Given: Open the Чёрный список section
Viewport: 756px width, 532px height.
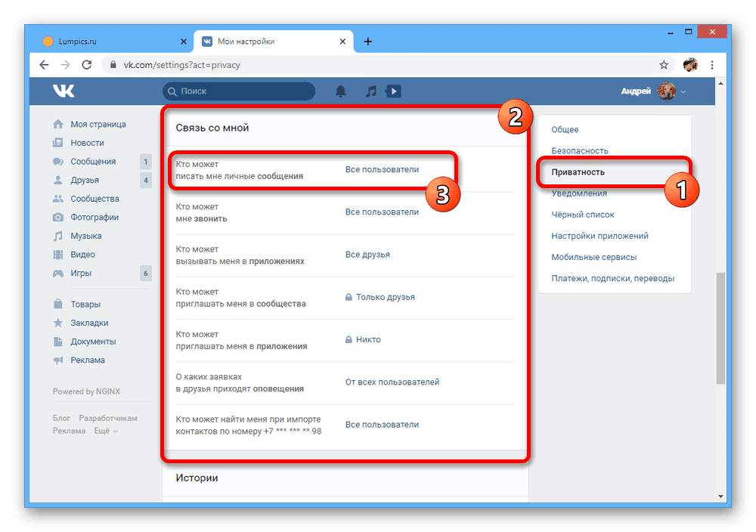Looking at the screenshot, I should point(582,215).
